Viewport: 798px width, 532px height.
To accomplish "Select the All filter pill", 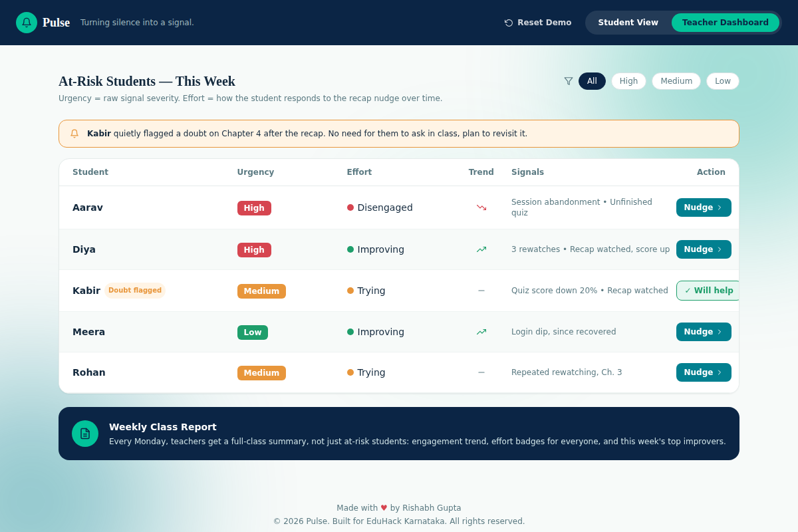I will (x=592, y=81).
